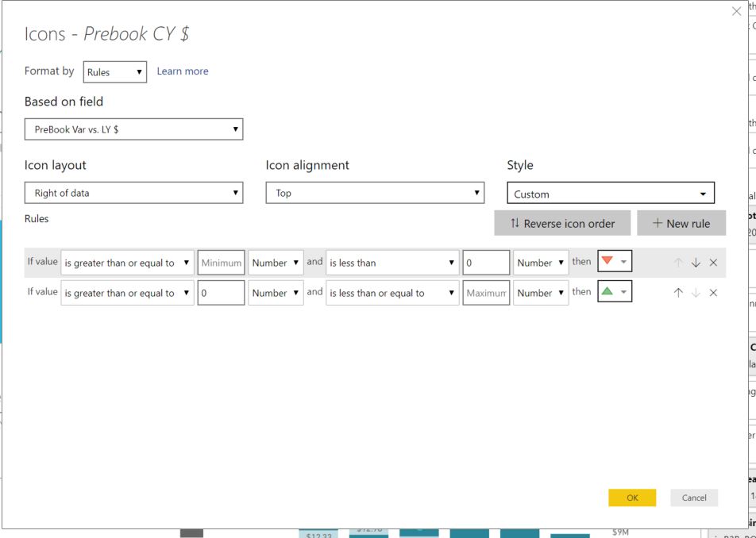Image resolution: width=756 pixels, height=538 pixels.
Task: Confirm with the OK button
Action: 632,498
